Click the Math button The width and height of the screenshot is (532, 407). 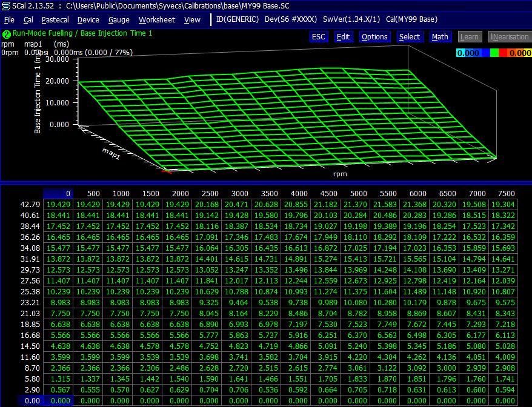pyautogui.click(x=440, y=36)
